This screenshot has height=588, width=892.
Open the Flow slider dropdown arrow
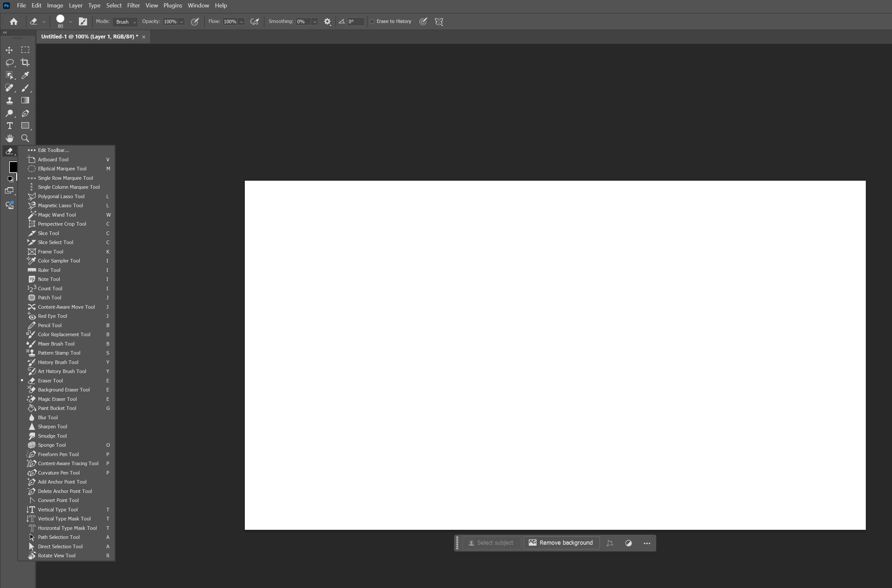pos(242,21)
